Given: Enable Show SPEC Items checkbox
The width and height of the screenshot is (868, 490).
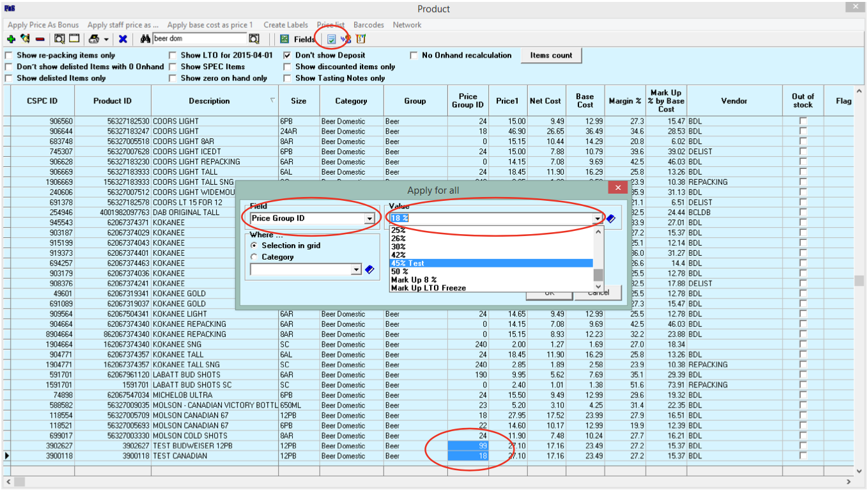Looking at the screenshot, I should [x=173, y=67].
